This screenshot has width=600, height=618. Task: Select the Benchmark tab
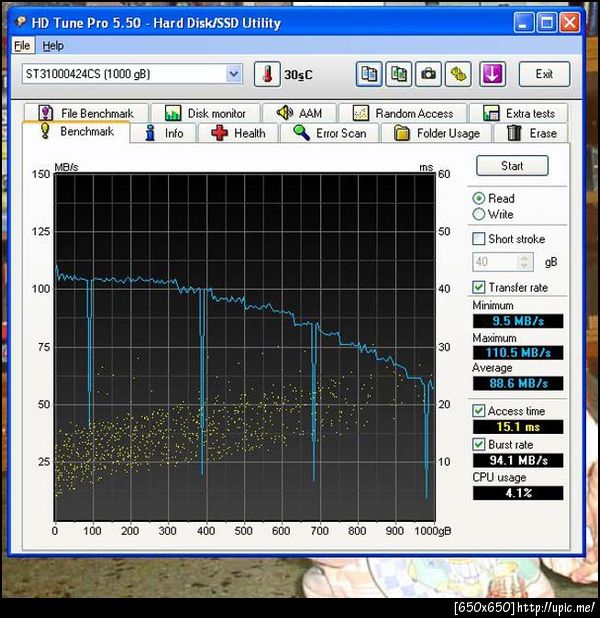(76, 132)
